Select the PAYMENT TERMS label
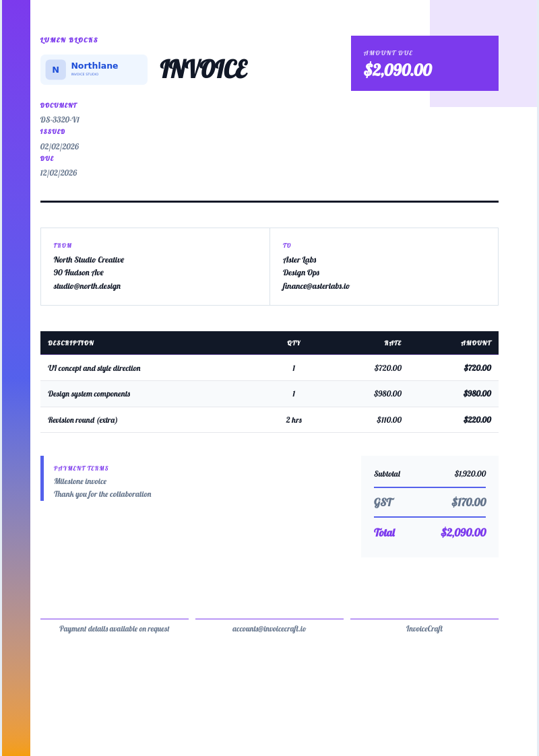539x756 pixels. 81,468
